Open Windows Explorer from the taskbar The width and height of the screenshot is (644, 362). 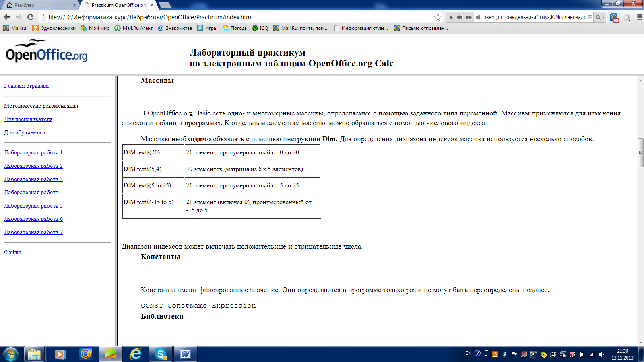click(35, 354)
